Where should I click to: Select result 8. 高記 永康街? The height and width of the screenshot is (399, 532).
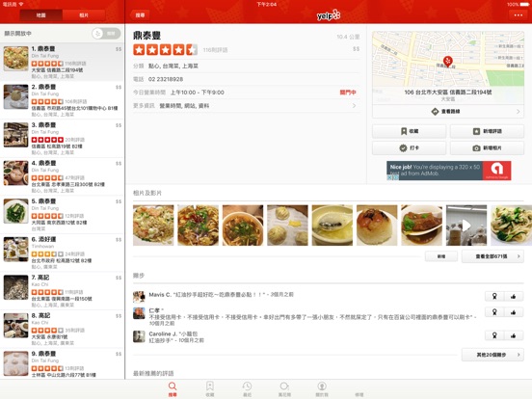coord(62,329)
